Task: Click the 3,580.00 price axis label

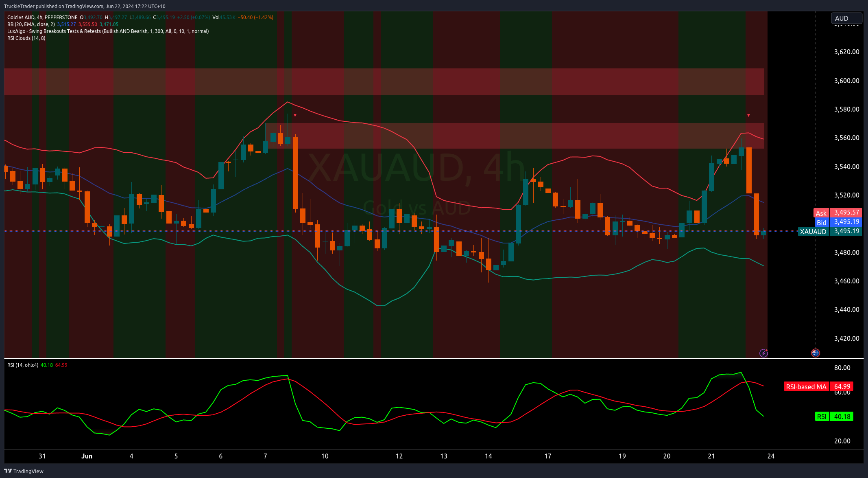Action: pyautogui.click(x=846, y=109)
